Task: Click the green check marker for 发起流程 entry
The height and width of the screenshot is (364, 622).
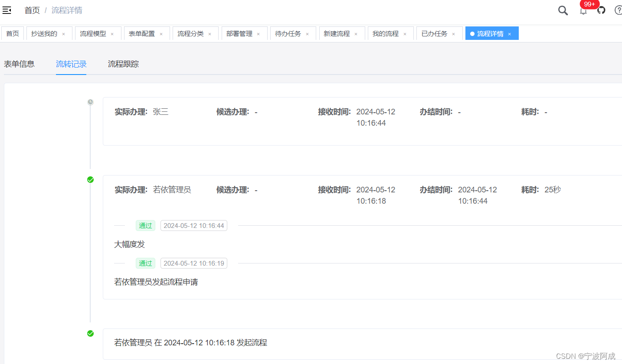Action: coord(90,333)
